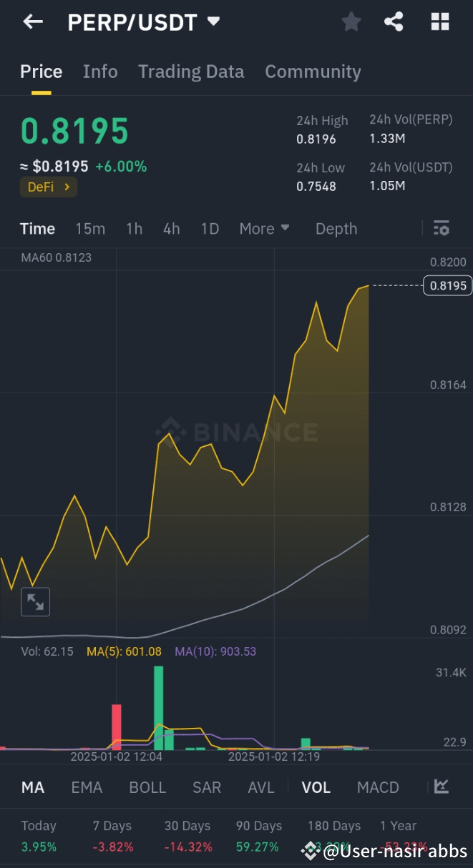Screen dimensions: 473x868
Task: Select the 1D timeframe
Action: (x=210, y=228)
